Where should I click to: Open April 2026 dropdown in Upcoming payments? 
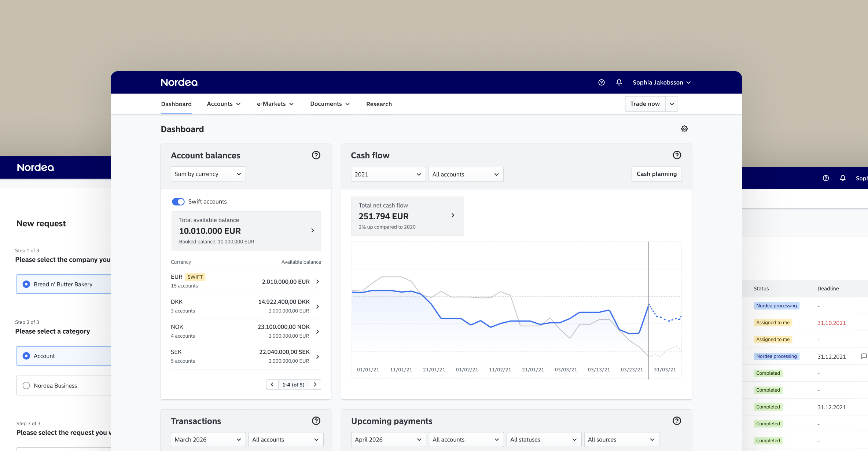pyautogui.click(x=389, y=440)
